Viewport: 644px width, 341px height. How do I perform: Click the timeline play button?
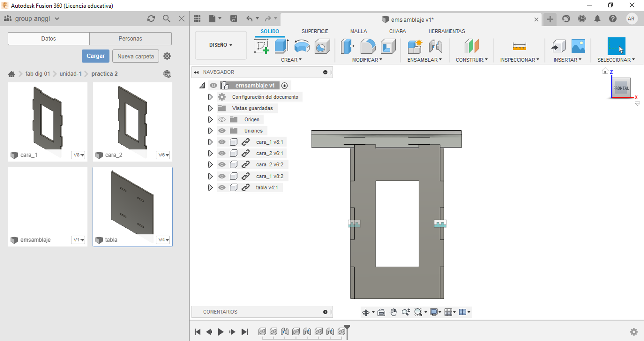[221, 332]
